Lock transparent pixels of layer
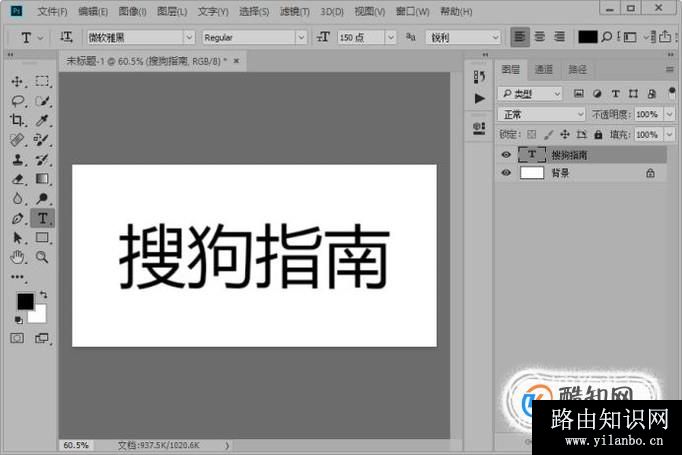 (x=532, y=134)
